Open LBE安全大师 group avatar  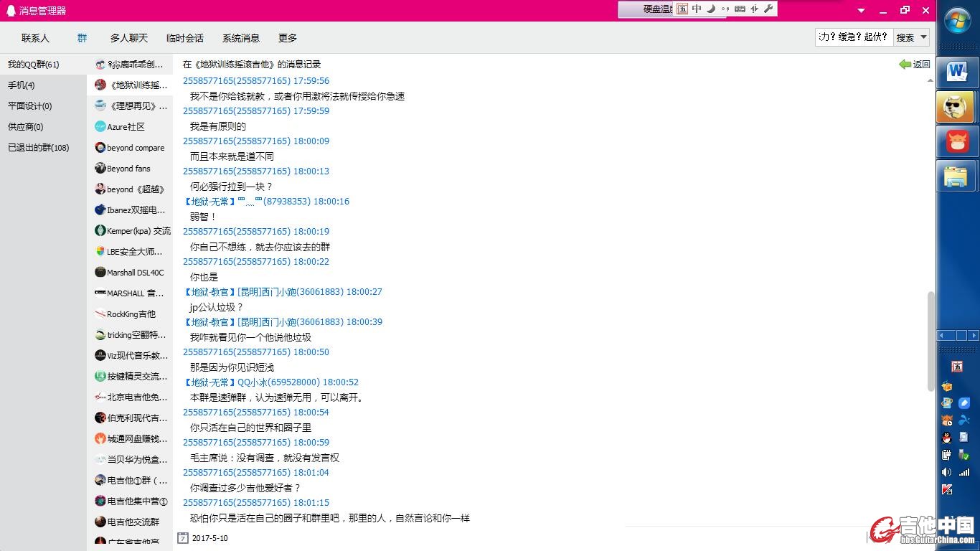100,252
